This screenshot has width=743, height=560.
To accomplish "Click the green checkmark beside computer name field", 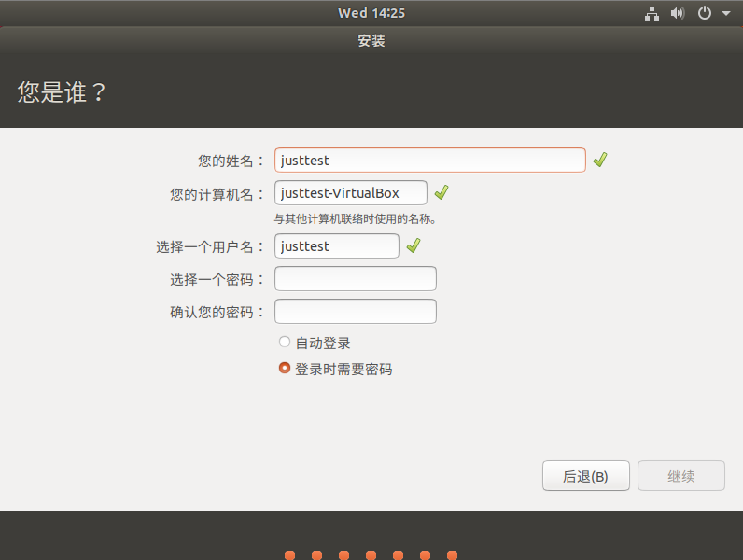I will click(442, 192).
